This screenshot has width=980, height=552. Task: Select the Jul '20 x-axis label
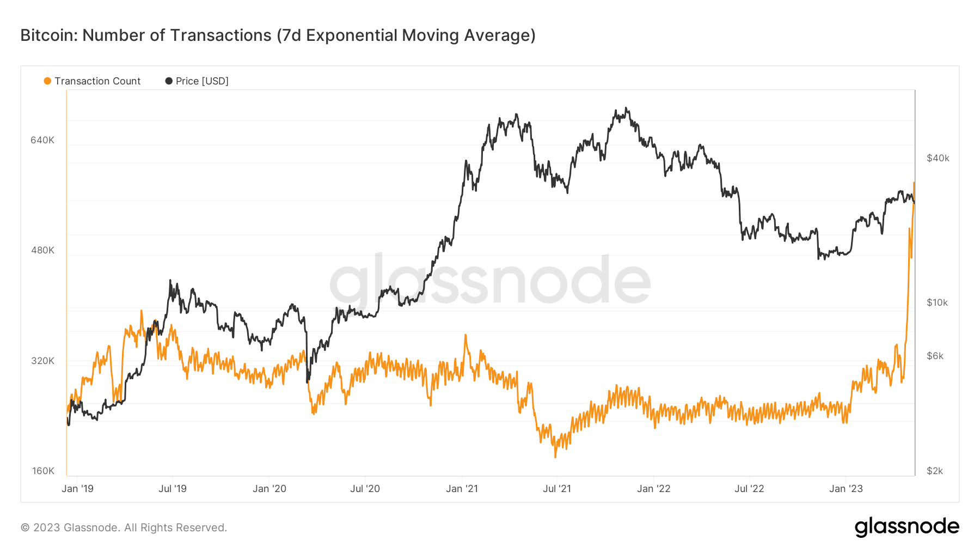pyautogui.click(x=365, y=489)
